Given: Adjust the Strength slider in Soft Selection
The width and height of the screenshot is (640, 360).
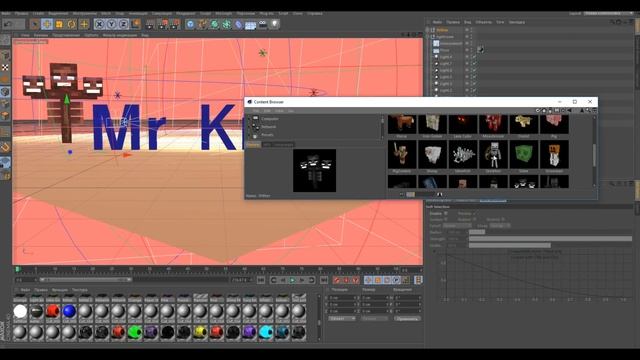Looking at the screenshot, I should pos(550,239).
